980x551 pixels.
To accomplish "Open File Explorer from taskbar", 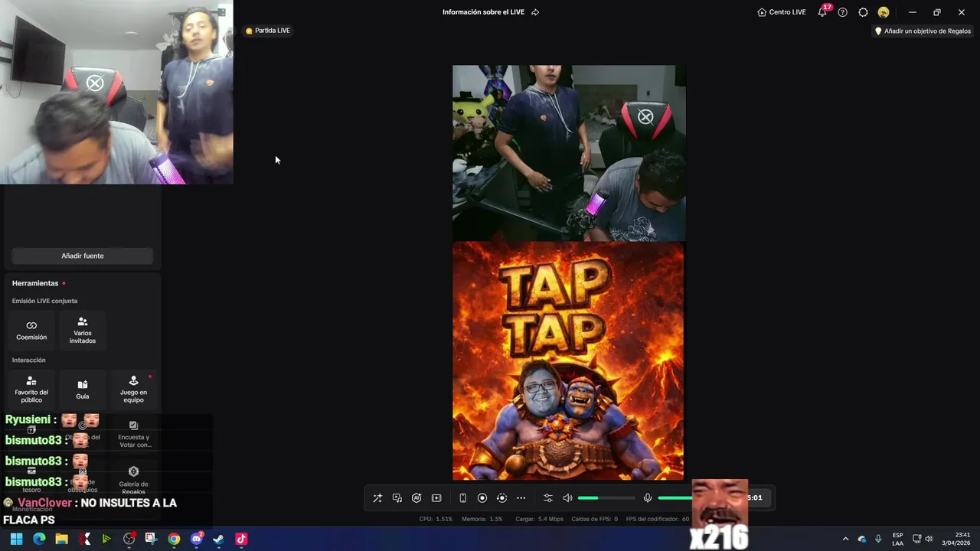I will point(61,539).
